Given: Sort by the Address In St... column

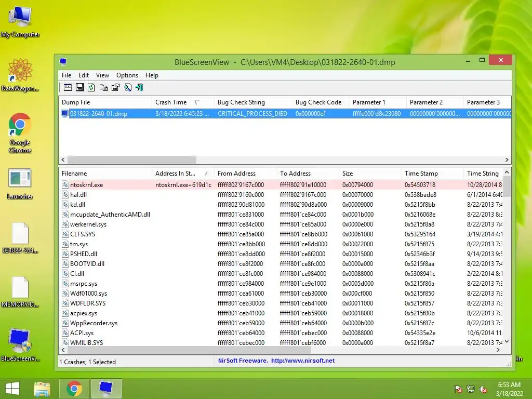Looking at the screenshot, I should pos(183,174).
